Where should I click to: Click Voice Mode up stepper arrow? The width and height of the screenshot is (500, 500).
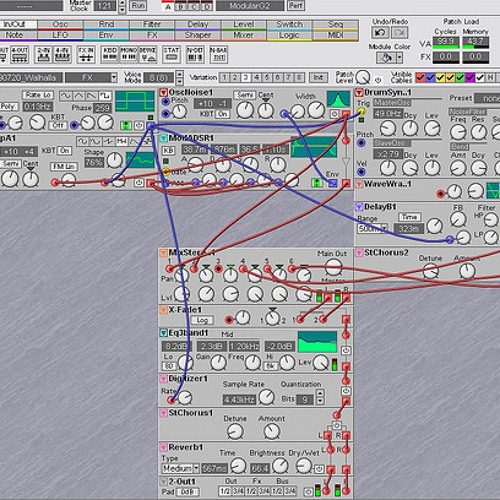[x=179, y=74]
